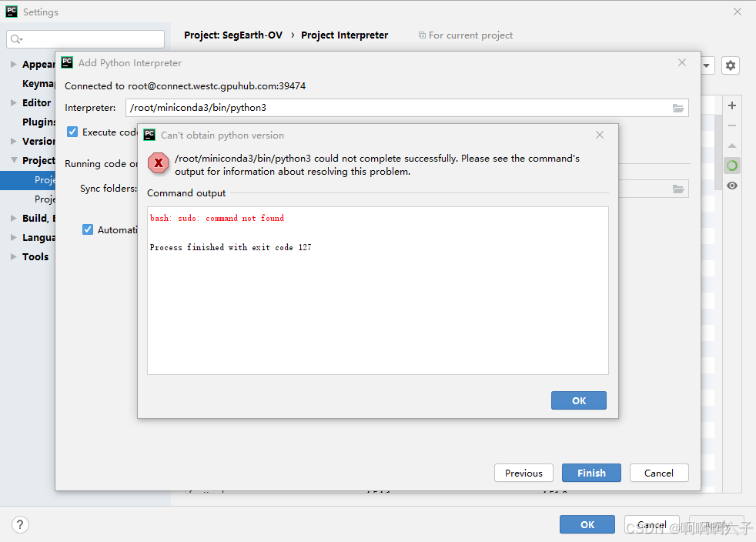The width and height of the screenshot is (756, 542).
Task: Open the interpreter dropdown arrow
Action: click(706, 65)
